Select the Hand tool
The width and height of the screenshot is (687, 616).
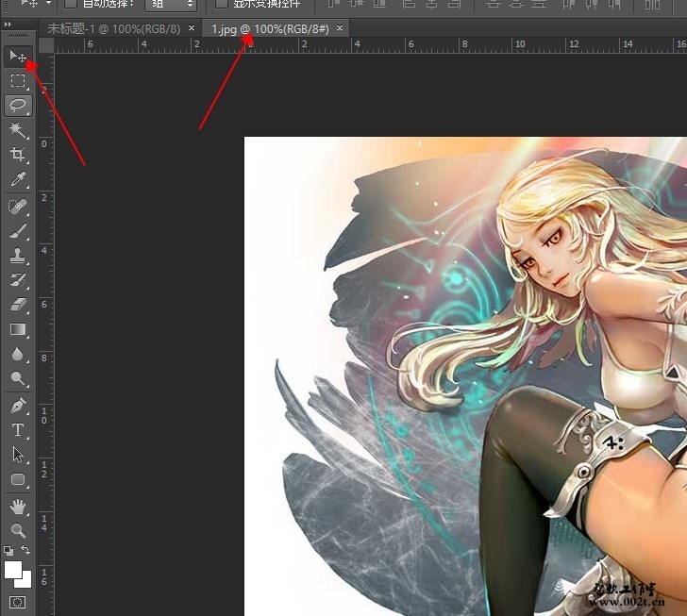point(18,507)
